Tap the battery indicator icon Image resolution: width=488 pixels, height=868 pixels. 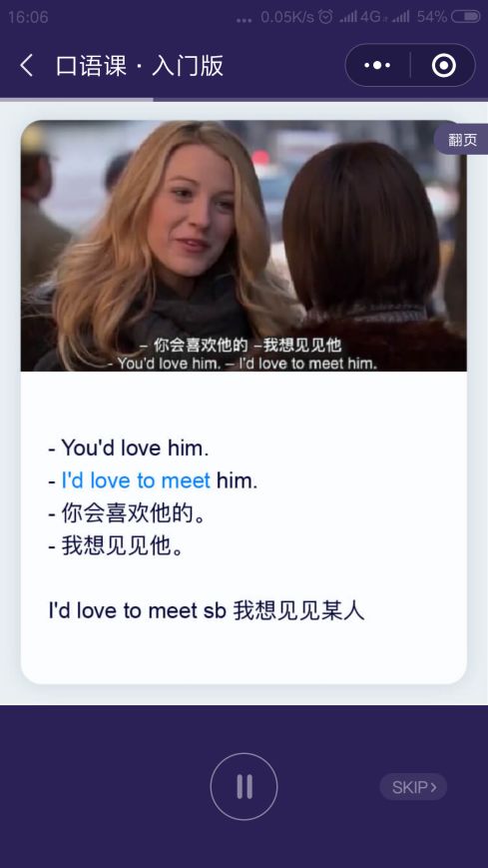point(466,17)
